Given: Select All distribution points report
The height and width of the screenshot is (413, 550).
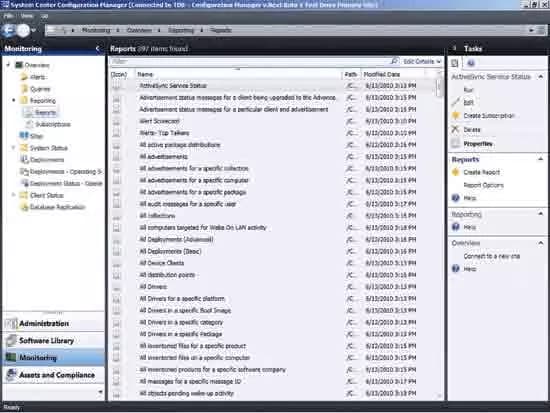Looking at the screenshot, I should (x=167, y=275).
